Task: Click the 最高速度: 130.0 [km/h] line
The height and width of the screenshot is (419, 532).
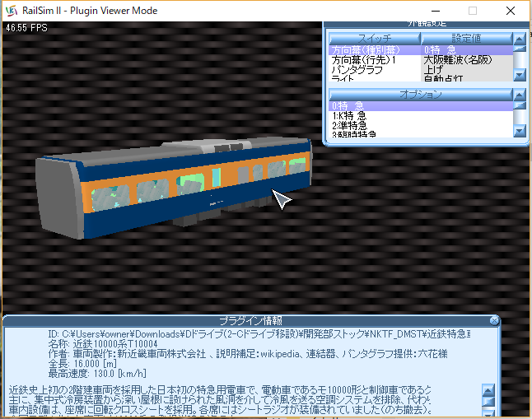Action: (x=97, y=374)
